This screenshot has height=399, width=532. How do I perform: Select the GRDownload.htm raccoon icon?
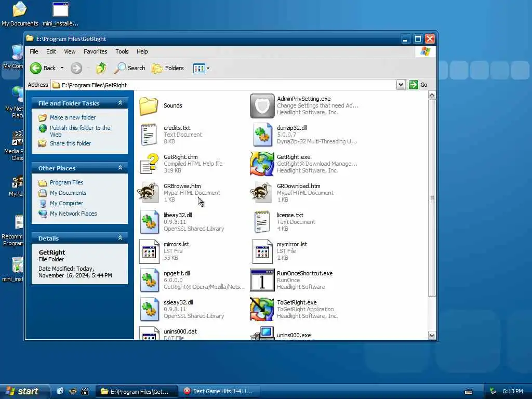(261, 193)
